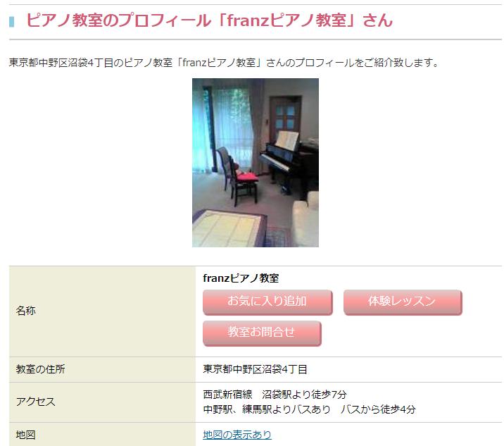Click the address value 東京都中野区沼袋4丁目
This screenshot has height=446, width=504.
click(255, 369)
